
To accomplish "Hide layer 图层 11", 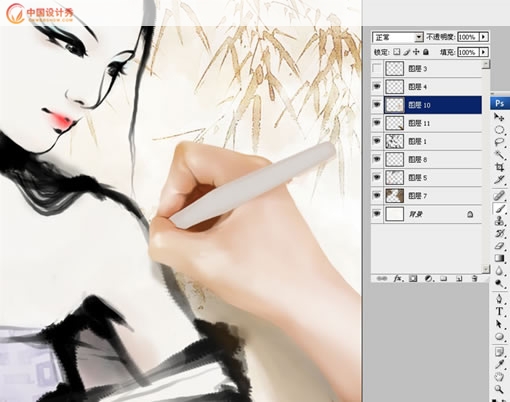I will pos(377,123).
